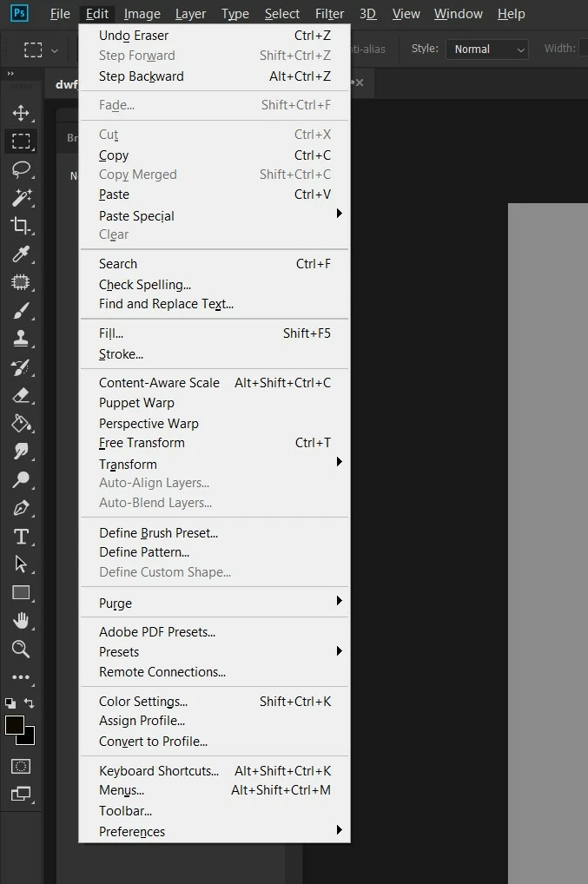588x884 pixels.
Task: Select the Clone Stamp tool
Action: [21, 339]
